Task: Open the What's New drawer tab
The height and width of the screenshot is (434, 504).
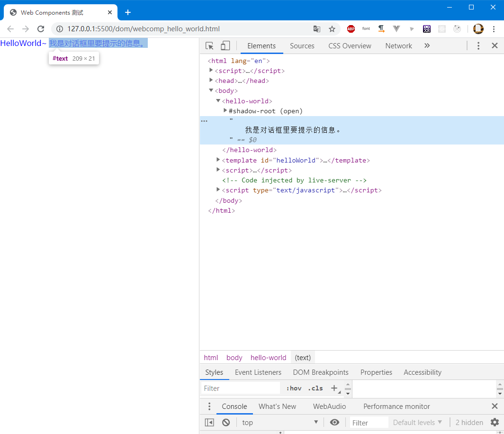Action: tap(278, 407)
